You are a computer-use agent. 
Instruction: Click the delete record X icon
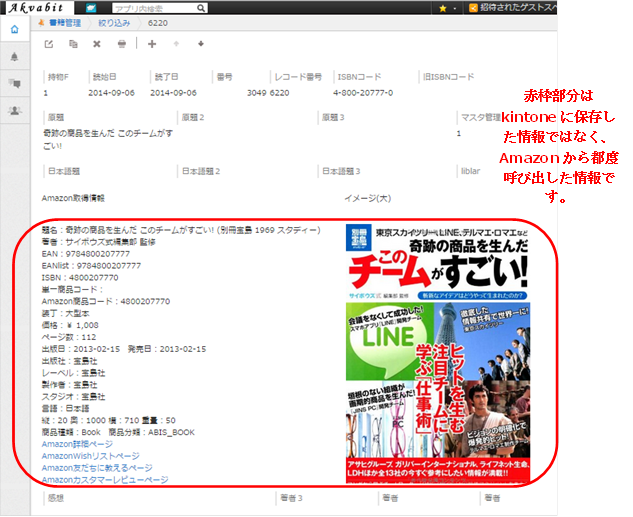click(97, 44)
